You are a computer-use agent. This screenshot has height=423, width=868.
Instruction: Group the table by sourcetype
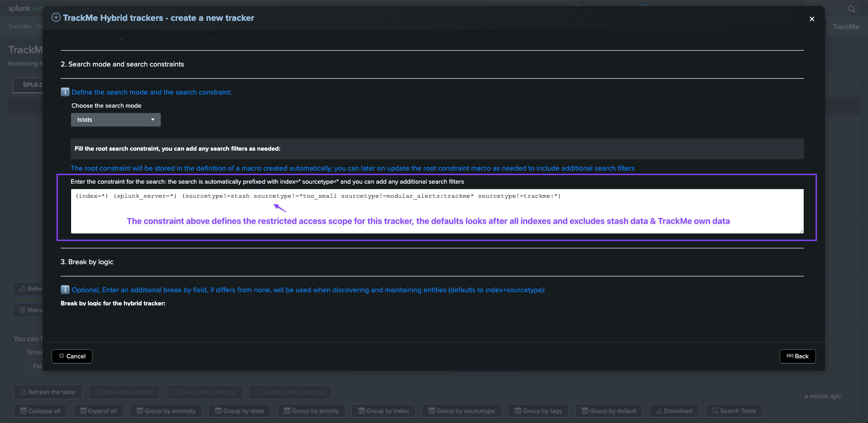click(462, 411)
